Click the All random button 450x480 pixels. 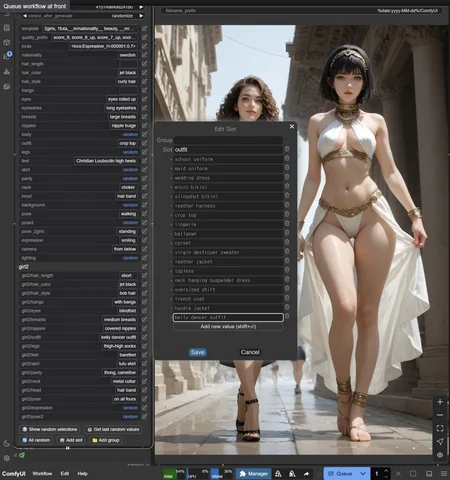(x=36, y=440)
